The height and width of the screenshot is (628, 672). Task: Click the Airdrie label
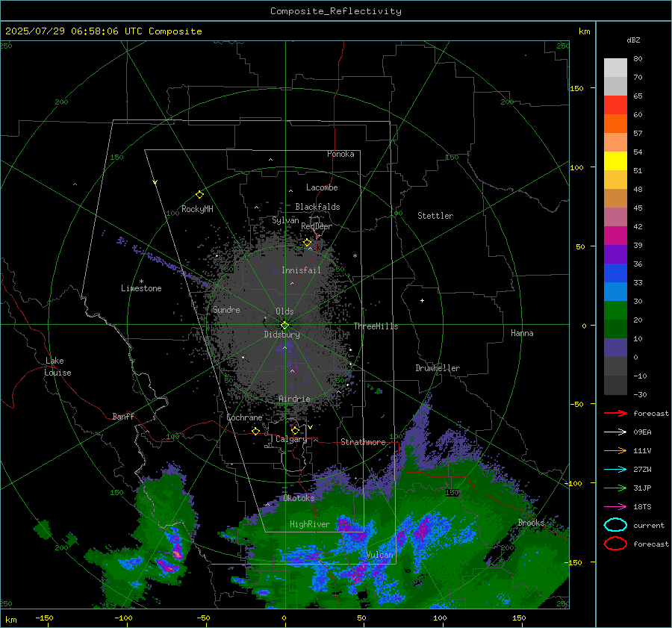pos(294,399)
